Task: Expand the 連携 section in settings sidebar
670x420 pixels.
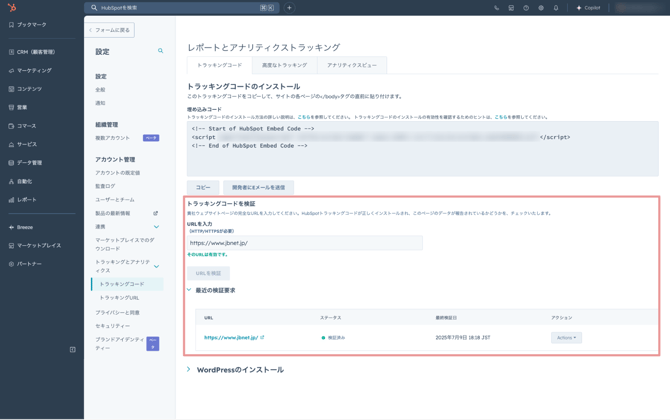Action: [x=156, y=227]
